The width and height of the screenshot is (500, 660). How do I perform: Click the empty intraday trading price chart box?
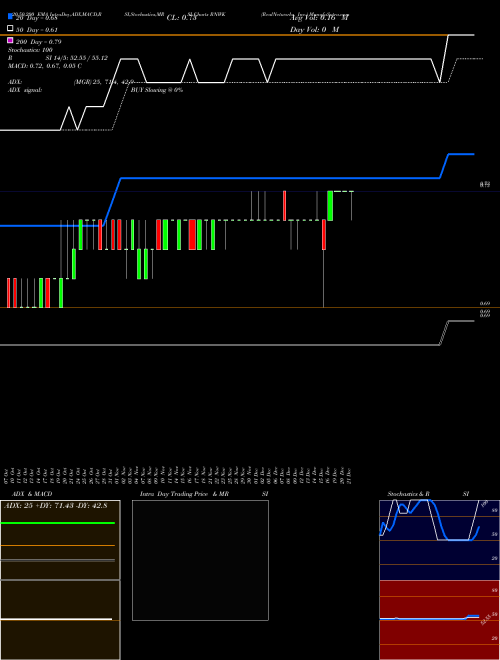[200, 560]
